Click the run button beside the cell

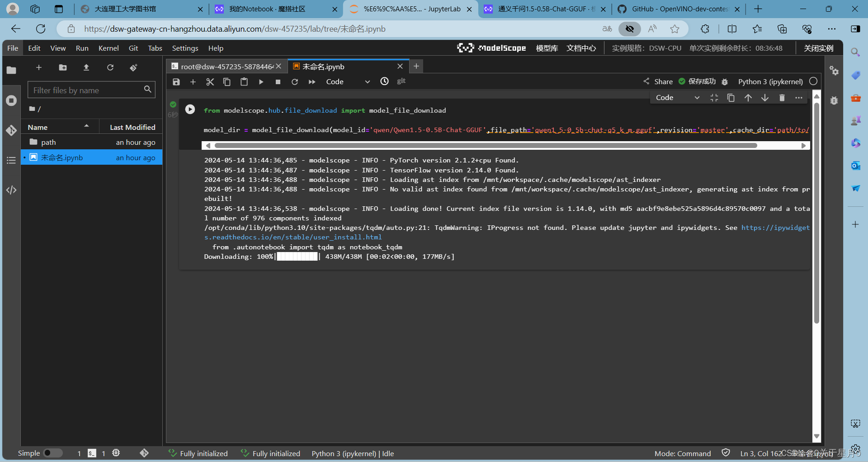click(190, 109)
